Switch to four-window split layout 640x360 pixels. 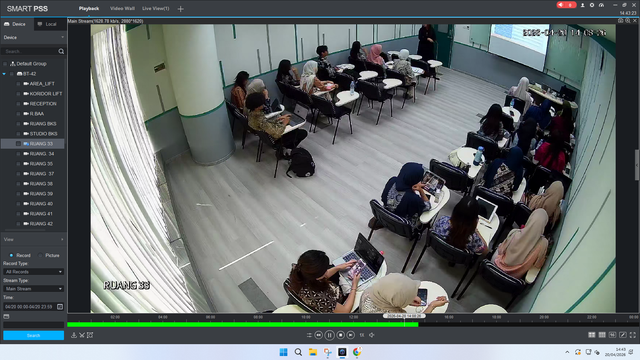pyautogui.click(x=592, y=335)
